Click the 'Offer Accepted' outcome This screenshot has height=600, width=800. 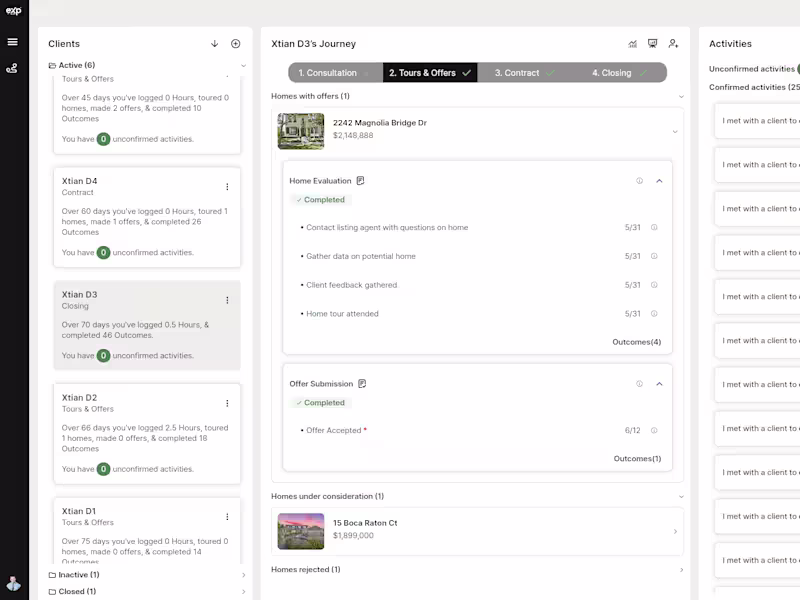pos(334,431)
